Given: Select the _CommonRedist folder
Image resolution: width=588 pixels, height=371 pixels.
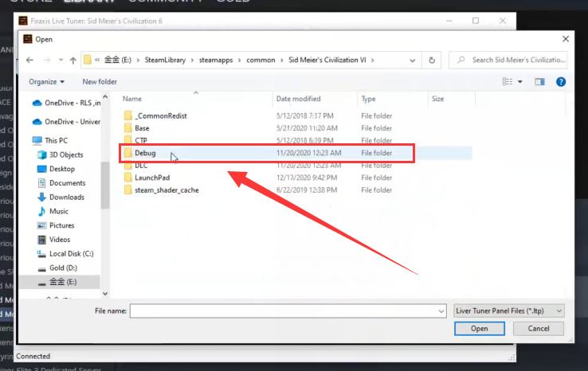Looking at the screenshot, I should tap(160, 115).
